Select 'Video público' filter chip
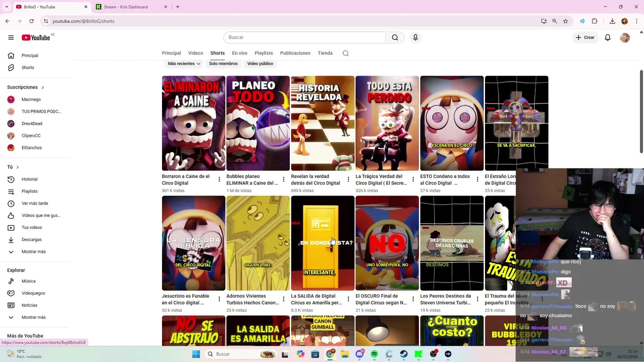Viewport: 644px width, 362px height. (260, 64)
